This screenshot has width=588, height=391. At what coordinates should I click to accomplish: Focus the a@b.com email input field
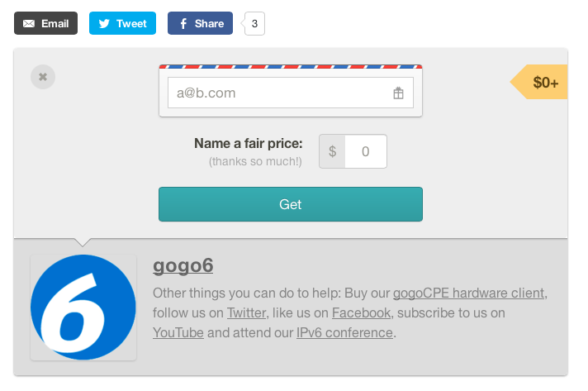[x=277, y=93]
